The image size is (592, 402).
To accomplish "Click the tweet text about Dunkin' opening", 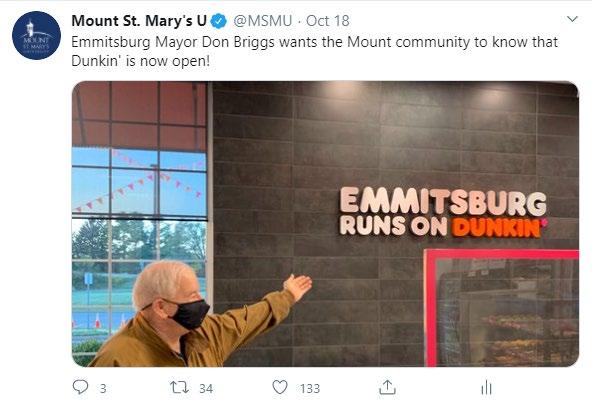I will coord(314,51).
